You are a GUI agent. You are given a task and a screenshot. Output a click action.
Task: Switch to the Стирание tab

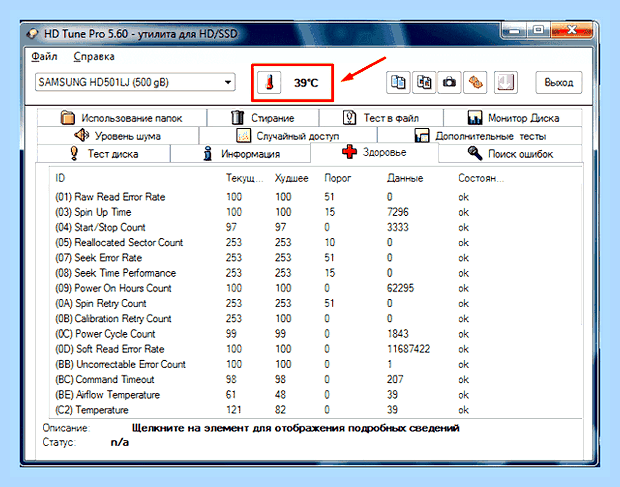pyautogui.click(x=263, y=118)
